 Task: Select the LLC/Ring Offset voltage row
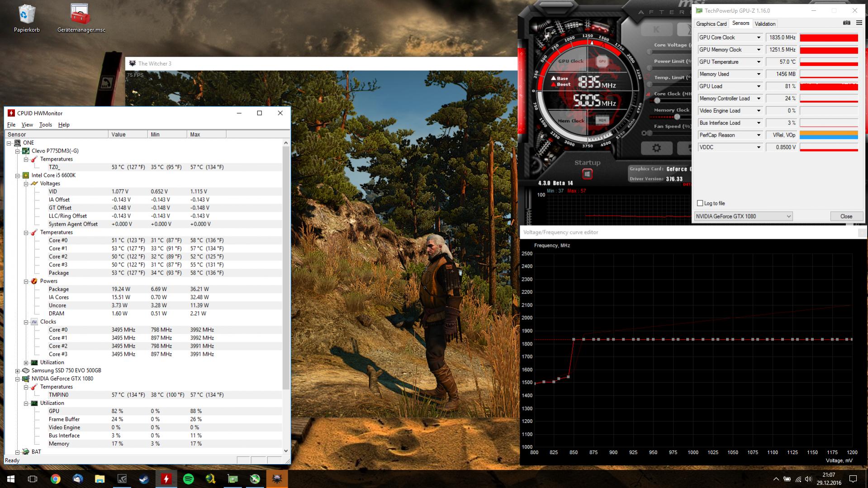click(144, 216)
